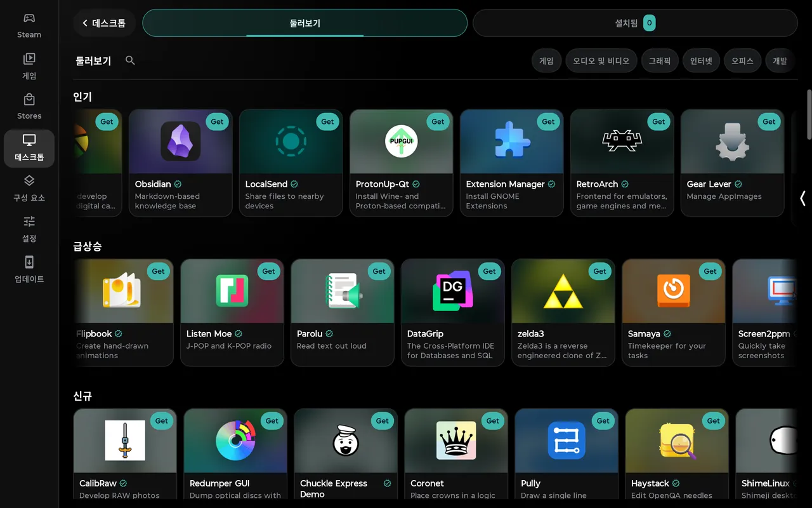The image size is (812, 508).
Task: Open the RetroArch app icon
Action: click(622, 141)
